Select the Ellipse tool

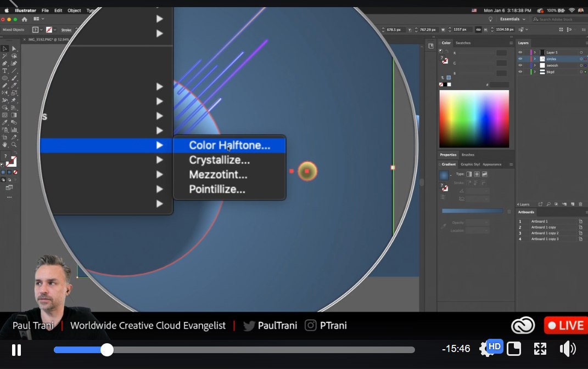[5, 78]
